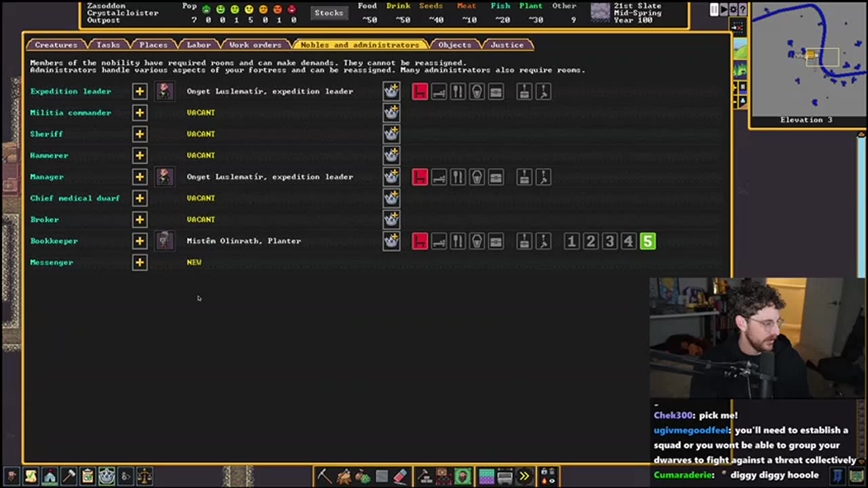Click bedroom bed icon for Expedition leader

(439, 91)
